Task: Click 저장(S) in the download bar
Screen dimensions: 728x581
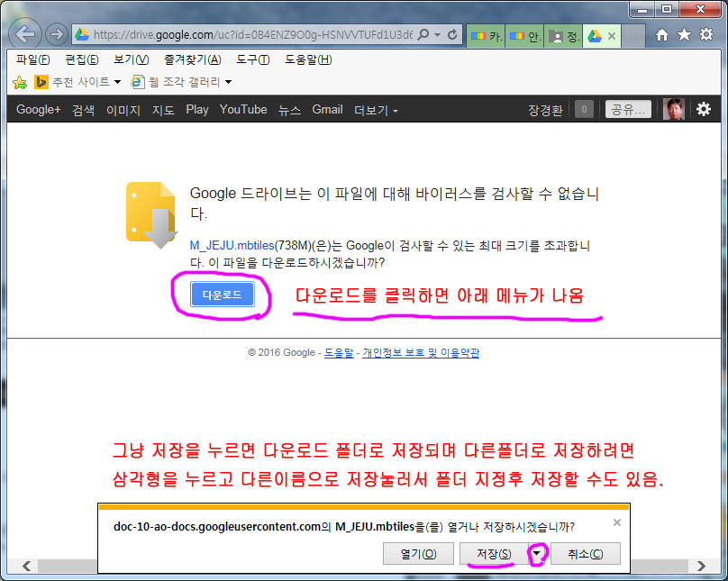Action: pos(494,554)
